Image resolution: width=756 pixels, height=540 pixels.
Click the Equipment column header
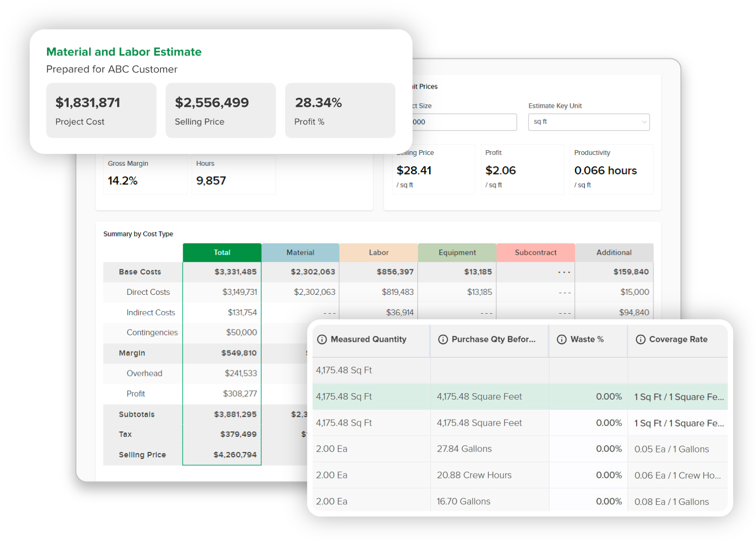[457, 252]
